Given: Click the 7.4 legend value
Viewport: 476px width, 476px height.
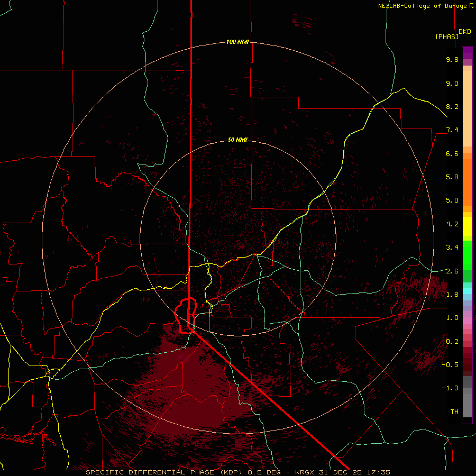Looking at the screenshot, I should (452, 130).
